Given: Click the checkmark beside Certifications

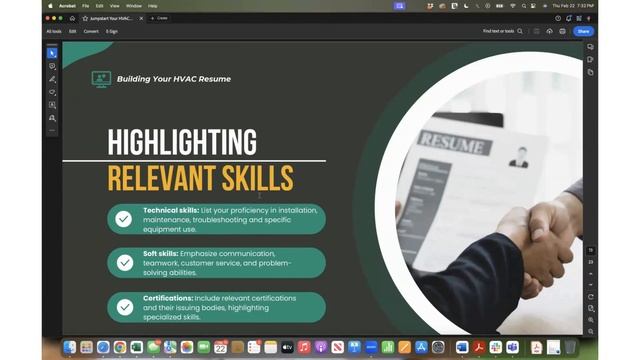Looking at the screenshot, I should point(125,307).
